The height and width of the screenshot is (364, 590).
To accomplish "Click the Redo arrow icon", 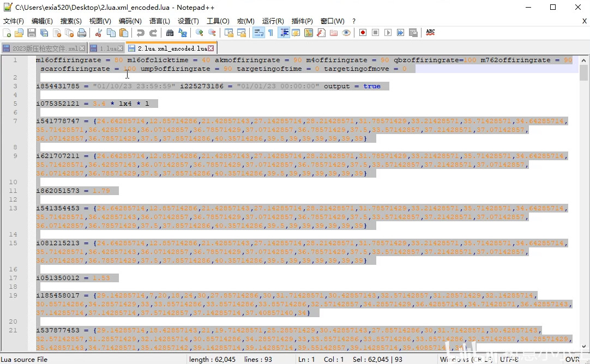I will [x=153, y=33].
